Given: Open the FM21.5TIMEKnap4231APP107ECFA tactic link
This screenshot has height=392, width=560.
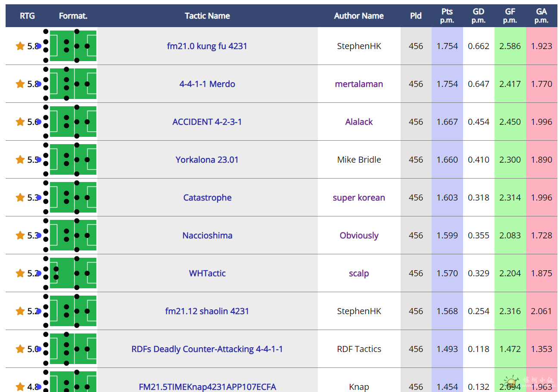Looking at the screenshot, I should [207, 387].
